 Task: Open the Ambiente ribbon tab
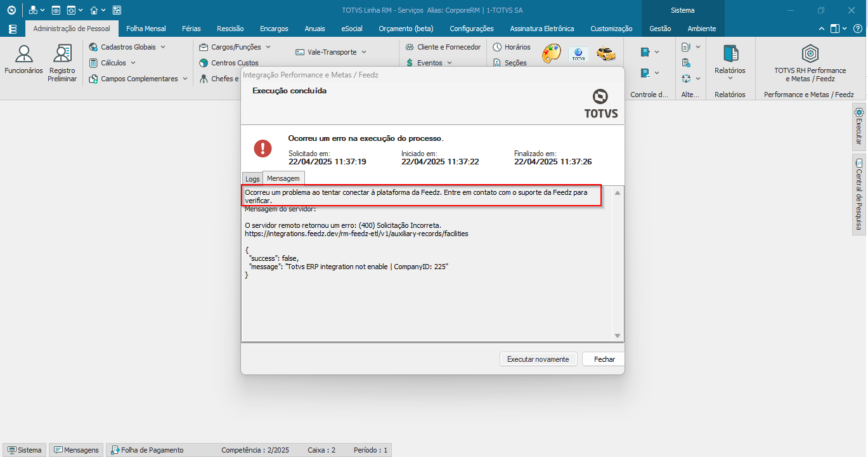[702, 29]
